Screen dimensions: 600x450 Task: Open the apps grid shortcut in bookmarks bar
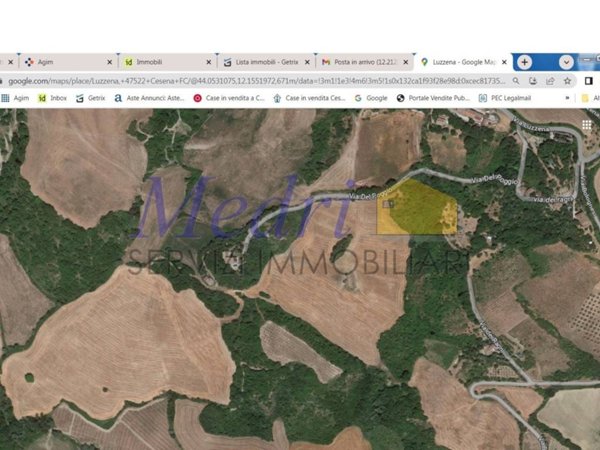(5, 98)
